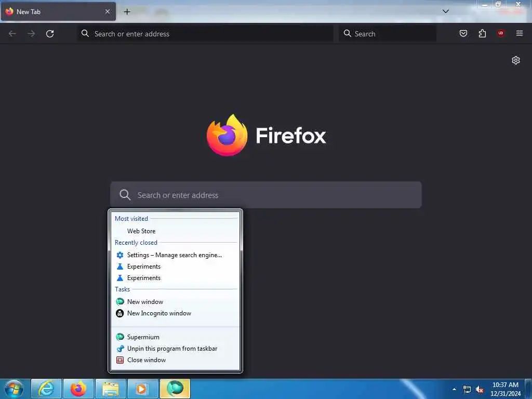
Task: Open Web Store from Most visited
Action: (176, 231)
